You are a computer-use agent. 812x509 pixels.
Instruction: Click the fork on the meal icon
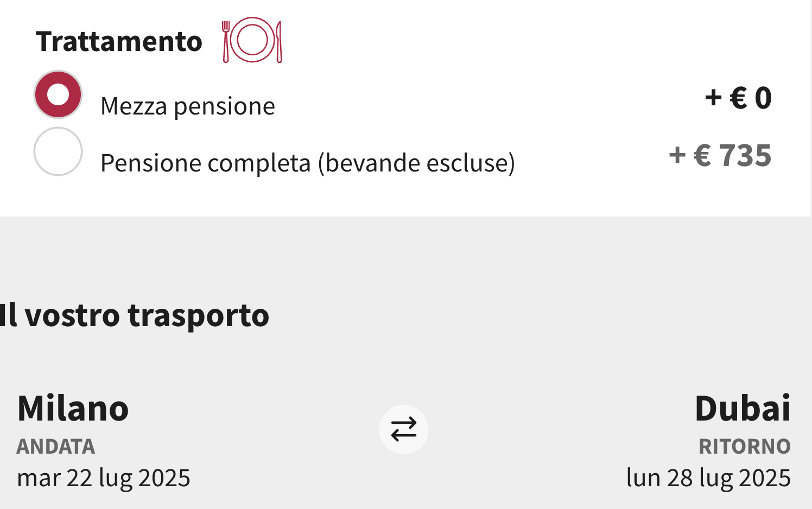coord(226,42)
